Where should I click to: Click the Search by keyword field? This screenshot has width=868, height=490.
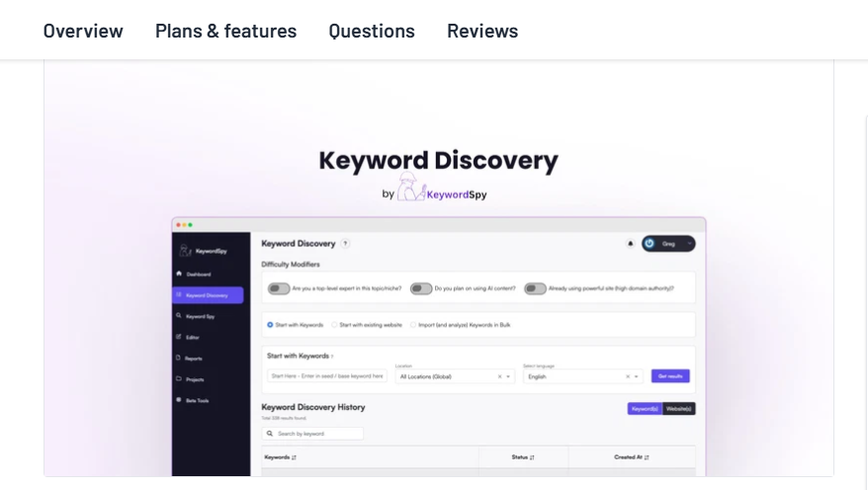click(312, 434)
